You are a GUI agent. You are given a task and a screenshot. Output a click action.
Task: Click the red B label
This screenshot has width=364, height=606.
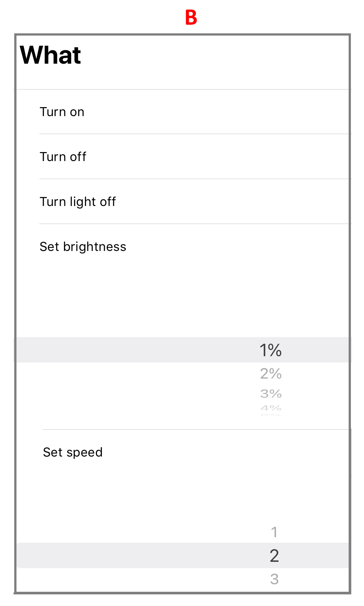pyautogui.click(x=191, y=17)
